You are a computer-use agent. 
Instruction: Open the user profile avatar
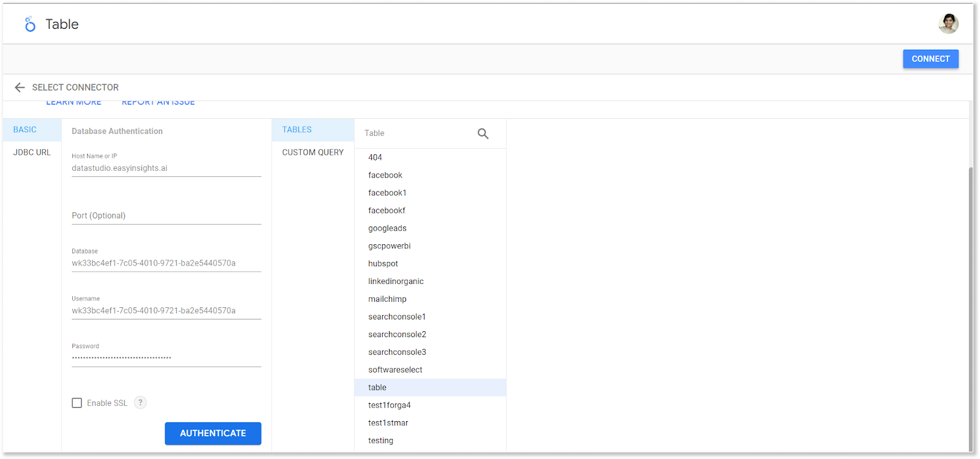coord(948,24)
